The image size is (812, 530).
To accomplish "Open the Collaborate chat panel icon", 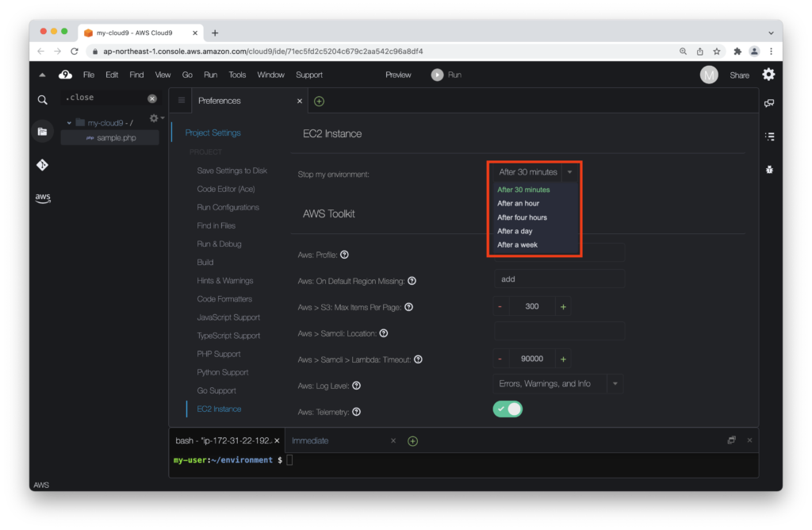I will coord(768,103).
